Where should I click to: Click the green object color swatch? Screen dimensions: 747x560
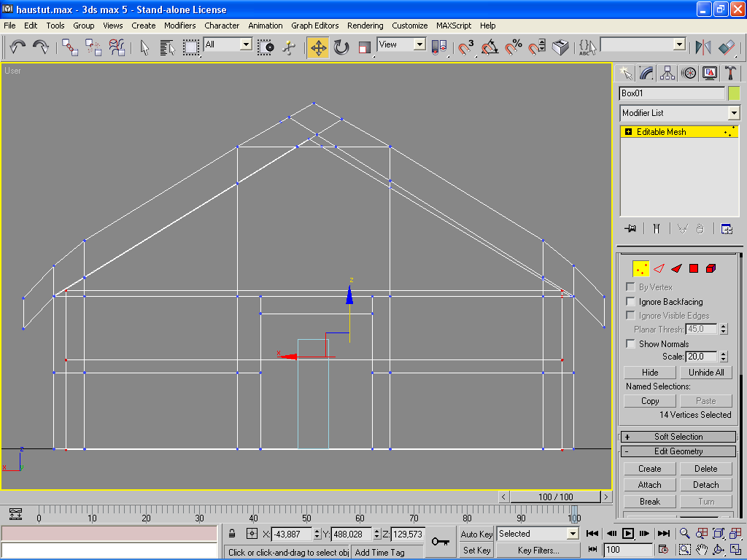click(734, 93)
